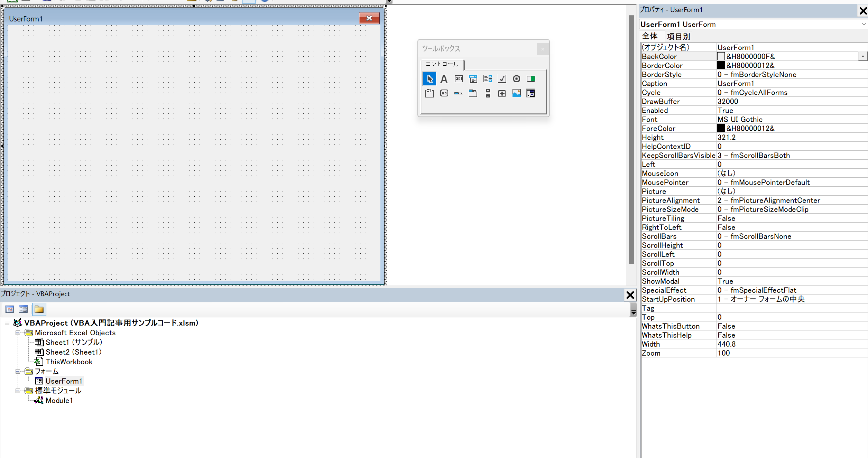
Task: Open the object dropdown in the Properties window
Action: pyautogui.click(x=864, y=24)
